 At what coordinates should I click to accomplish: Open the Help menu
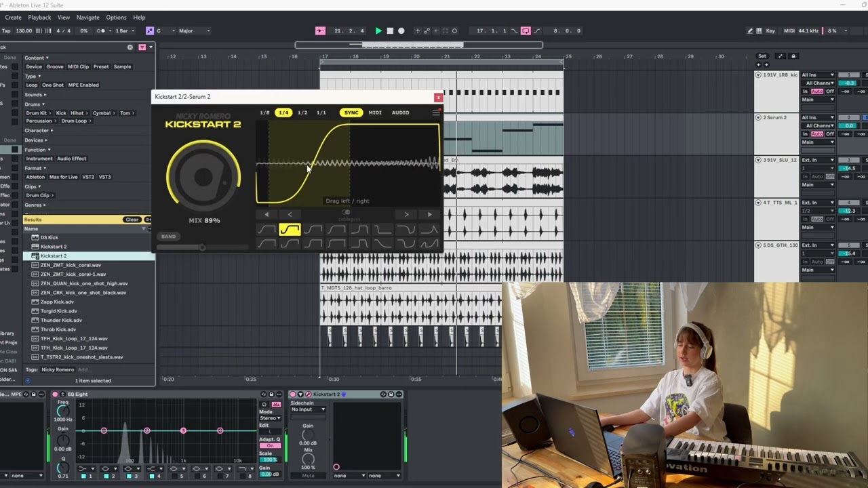point(139,18)
